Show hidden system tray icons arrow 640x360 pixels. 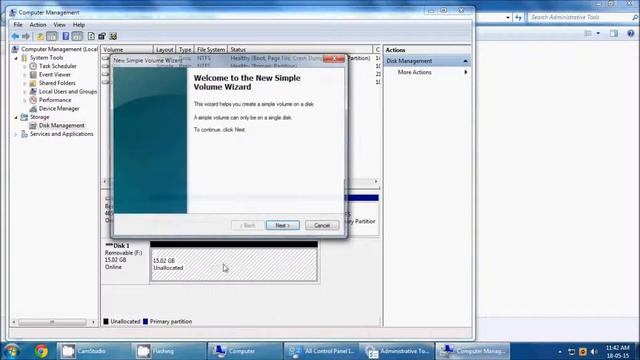pos(560,352)
